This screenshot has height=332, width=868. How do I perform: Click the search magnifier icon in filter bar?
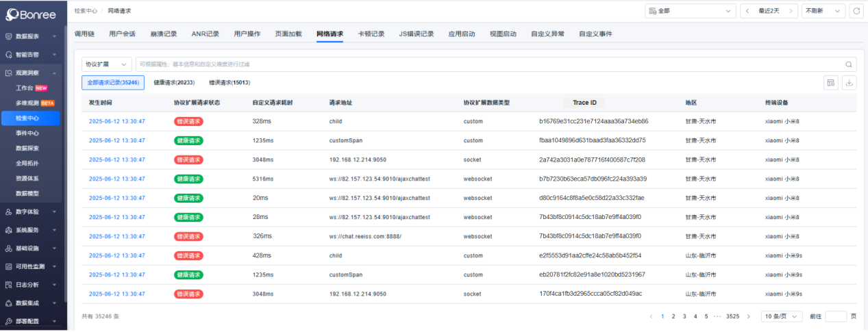[850, 64]
